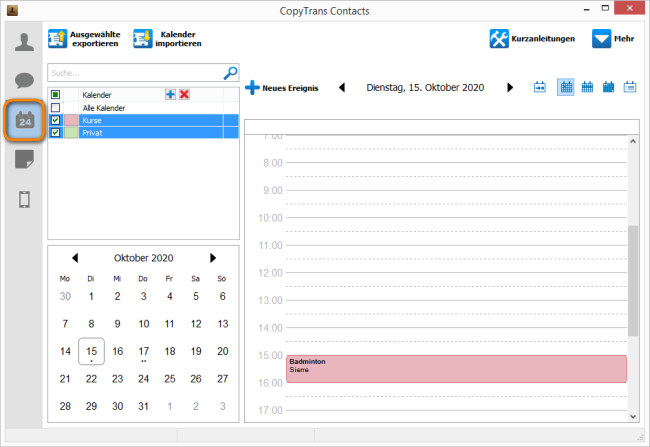Switch to day view icon
The width and height of the screenshot is (650, 447).
click(566, 87)
